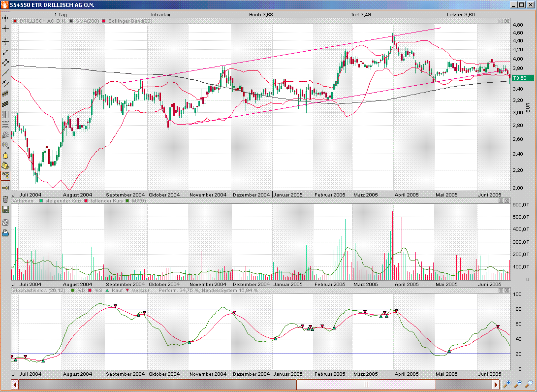Zoom in with the plus magnifier

click(x=507, y=384)
